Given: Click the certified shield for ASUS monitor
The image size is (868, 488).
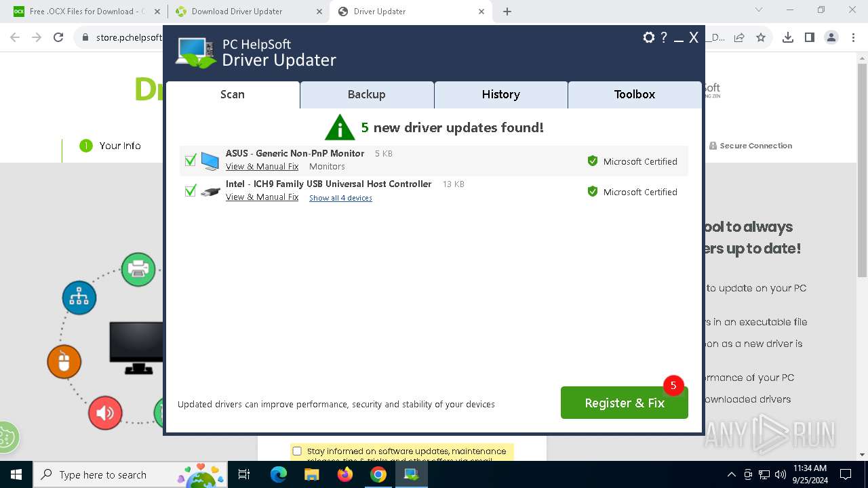Looking at the screenshot, I should coord(593,161).
